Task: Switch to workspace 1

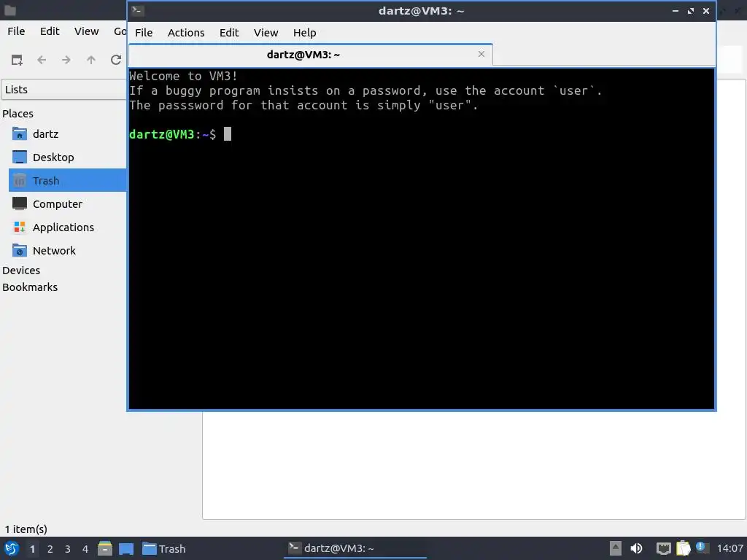Action: pyautogui.click(x=32, y=549)
